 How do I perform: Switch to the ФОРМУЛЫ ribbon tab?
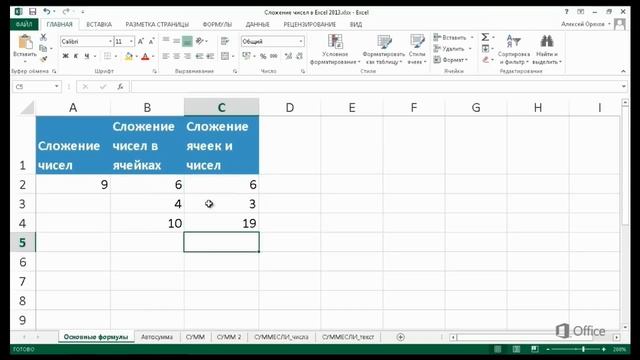pyautogui.click(x=217, y=24)
